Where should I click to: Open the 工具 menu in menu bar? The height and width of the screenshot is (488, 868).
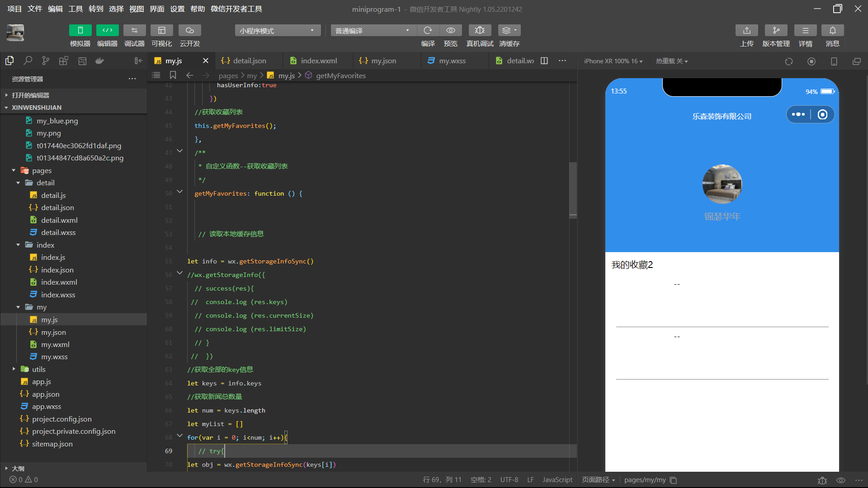[x=75, y=9]
